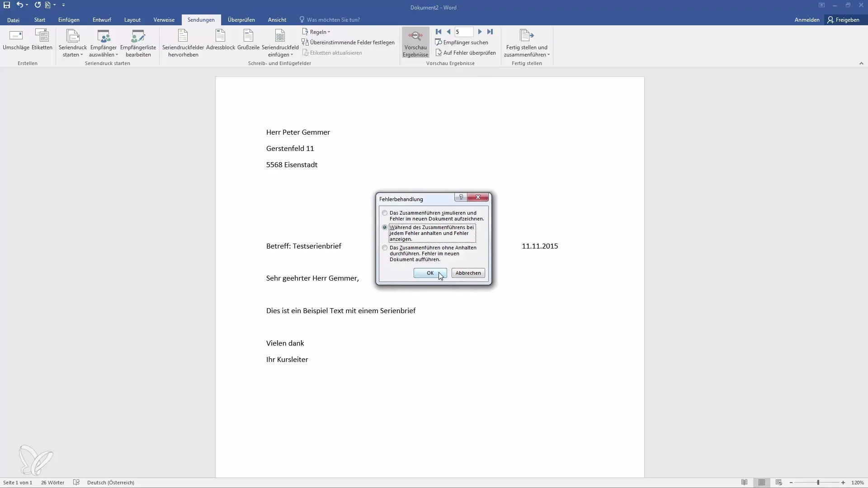Click the help question mark in dialog
This screenshot has height=488, width=868.
tap(461, 197)
